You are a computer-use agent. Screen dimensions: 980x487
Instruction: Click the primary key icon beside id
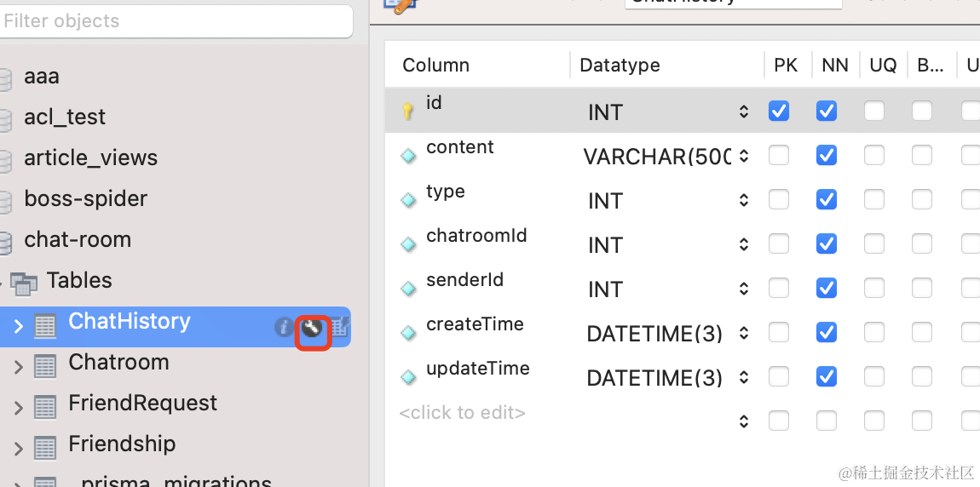pyautogui.click(x=408, y=111)
